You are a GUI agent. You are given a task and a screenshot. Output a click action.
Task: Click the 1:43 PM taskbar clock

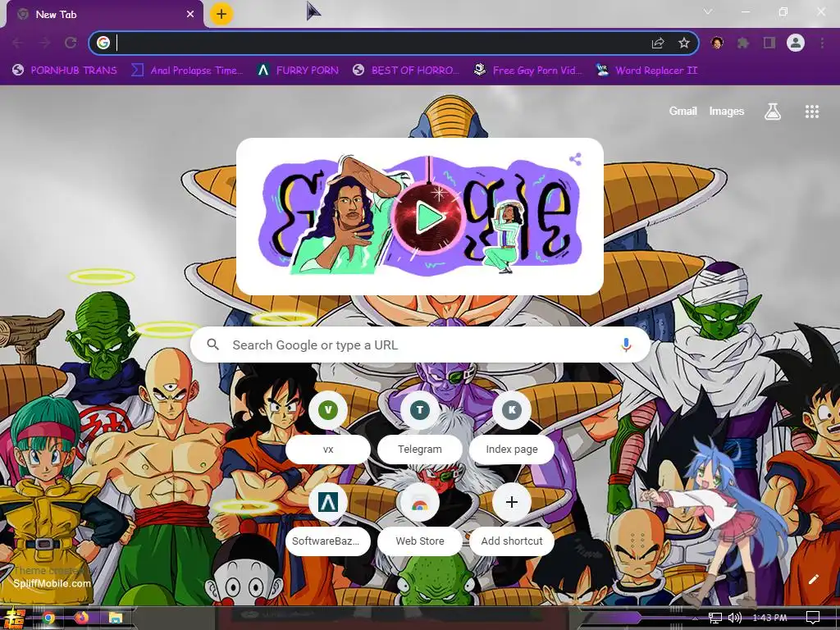pyautogui.click(x=769, y=619)
